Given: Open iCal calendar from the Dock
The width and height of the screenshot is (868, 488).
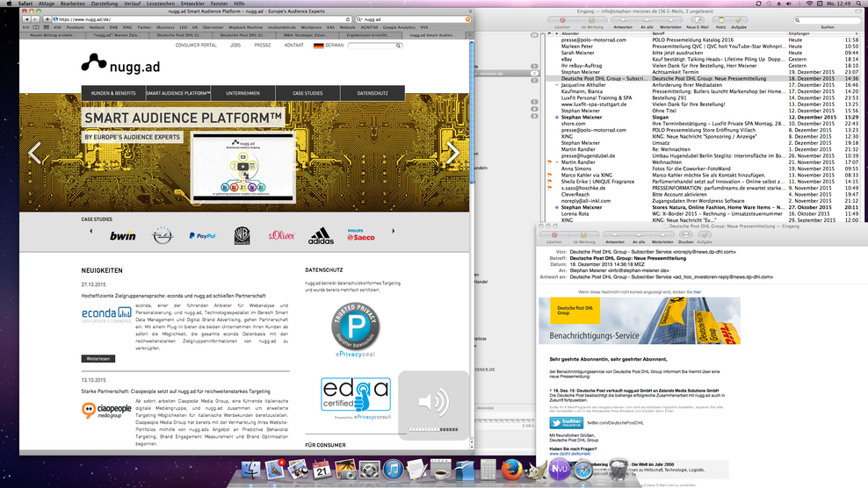Looking at the screenshot, I should [322, 470].
